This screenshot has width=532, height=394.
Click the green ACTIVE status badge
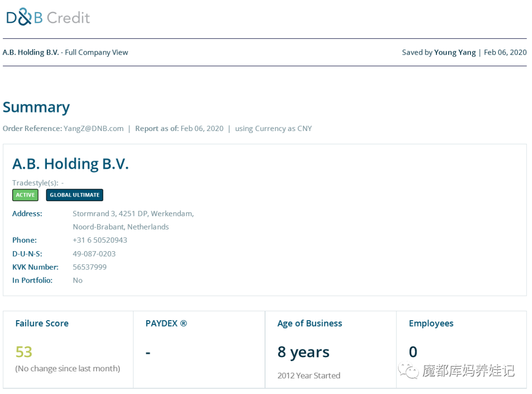click(x=25, y=195)
